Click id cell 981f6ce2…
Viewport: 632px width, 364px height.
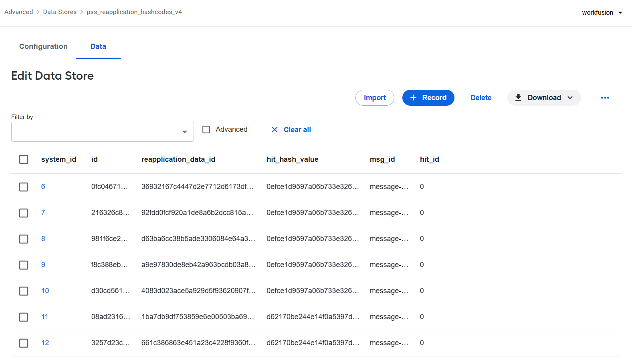(x=109, y=239)
